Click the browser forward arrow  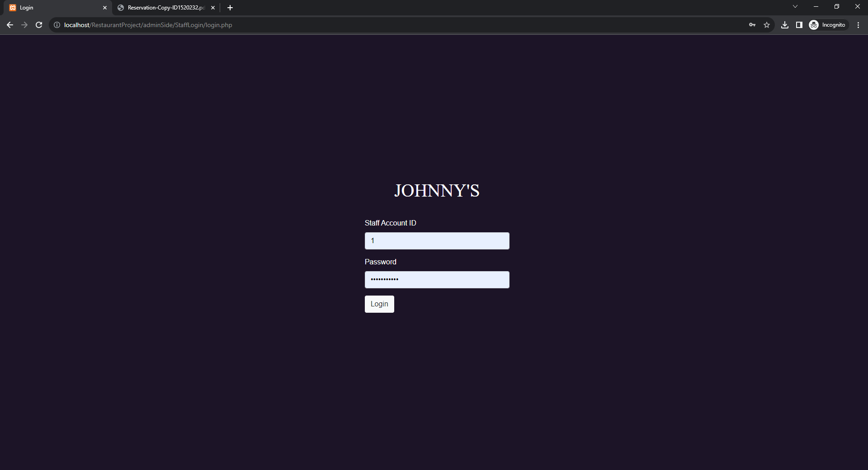tap(24, 25)
